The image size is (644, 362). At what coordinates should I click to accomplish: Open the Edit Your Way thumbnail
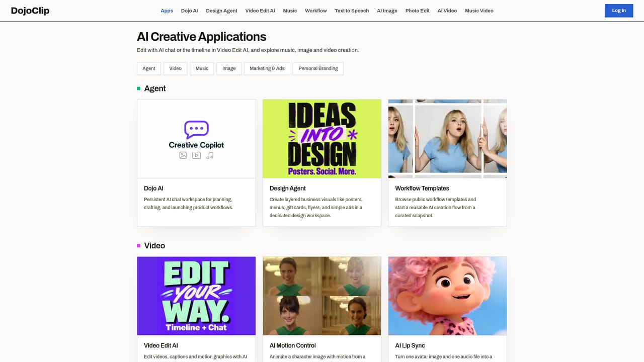pyautogui.click(x=196, y=296)
